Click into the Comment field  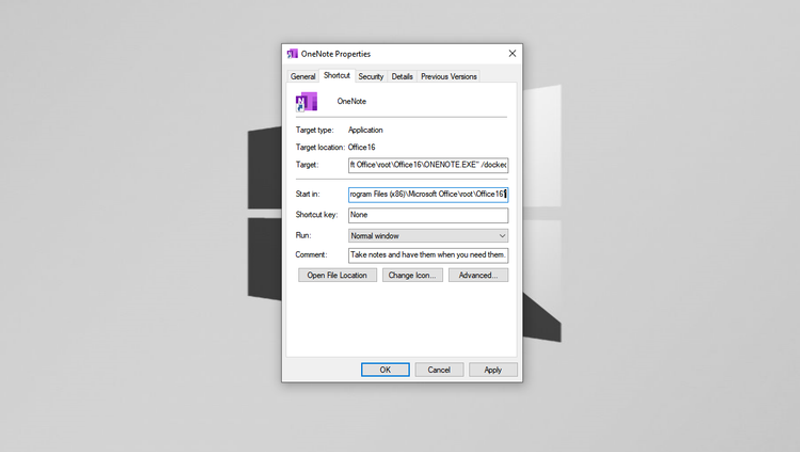pyautogui.click(x=428, y=255)
